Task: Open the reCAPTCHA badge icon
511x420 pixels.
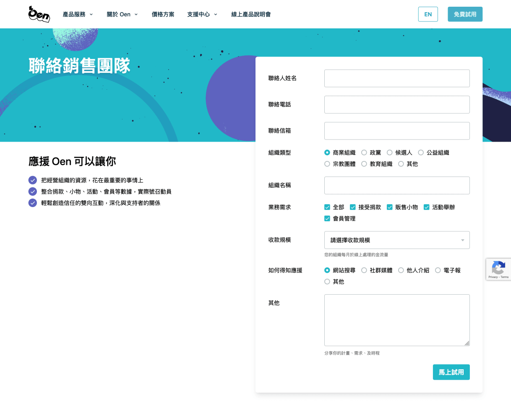Action: [498, 267]
